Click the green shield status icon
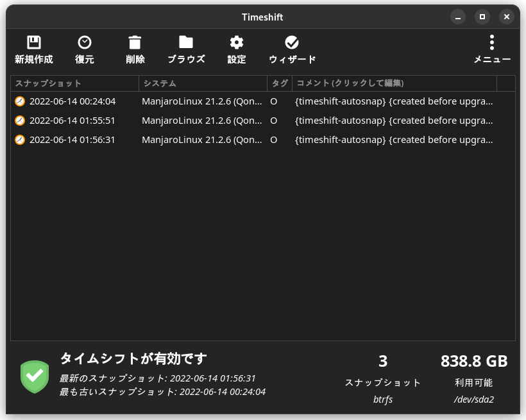Image resolution: width=526 pixels, height=420 pixels. [35, 377]
